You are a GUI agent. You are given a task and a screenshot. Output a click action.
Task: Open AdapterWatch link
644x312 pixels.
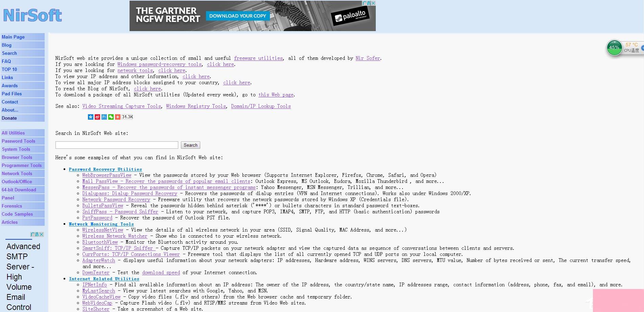pyautogui.click(x=98, y=260)
